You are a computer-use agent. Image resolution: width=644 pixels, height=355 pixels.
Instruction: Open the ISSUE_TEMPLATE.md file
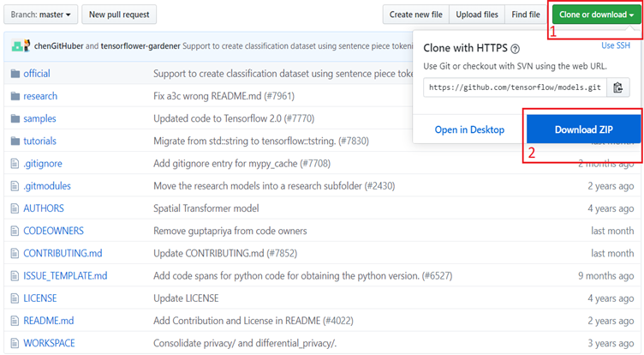tap(65, 275)
